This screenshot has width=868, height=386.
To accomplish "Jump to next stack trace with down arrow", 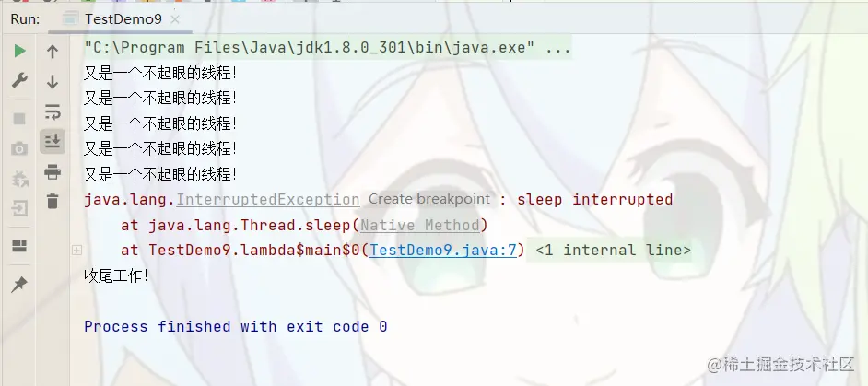I will (x=53, y=82).
